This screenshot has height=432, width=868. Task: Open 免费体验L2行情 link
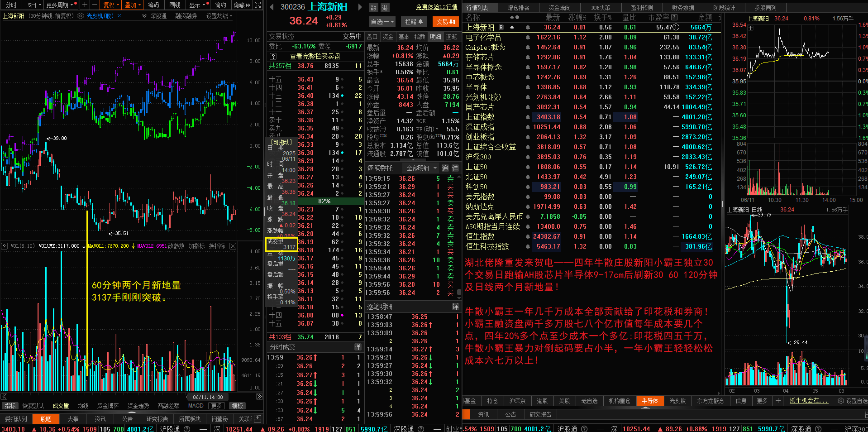coord(436,7)
